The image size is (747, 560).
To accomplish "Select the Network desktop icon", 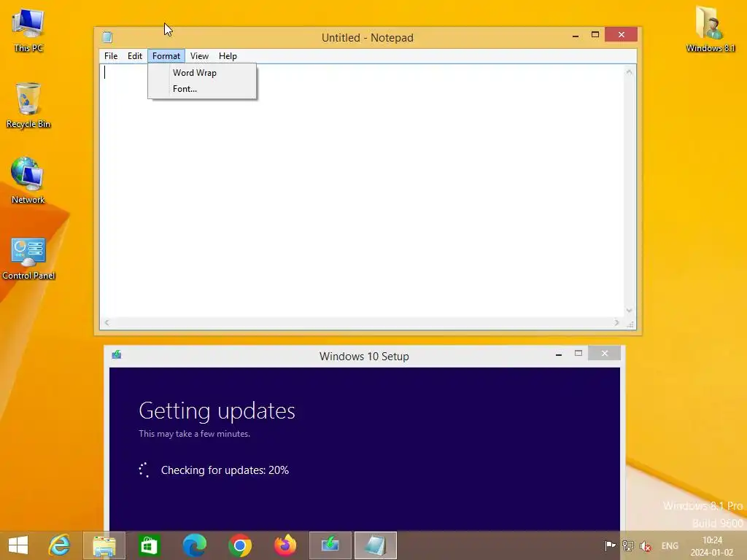I will coord(28,181).
